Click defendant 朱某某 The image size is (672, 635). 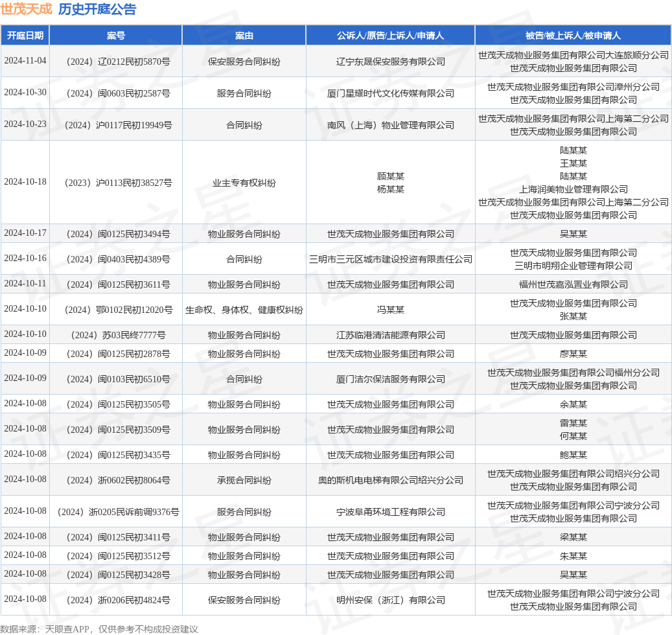(574, 556)
